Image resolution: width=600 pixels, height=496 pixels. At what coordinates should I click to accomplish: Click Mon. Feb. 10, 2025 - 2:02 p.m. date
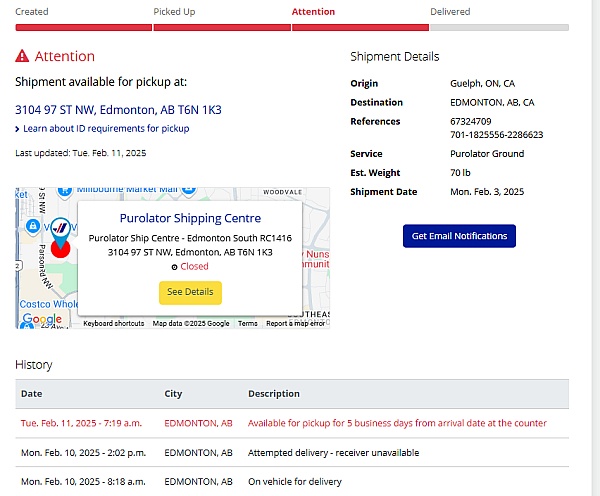tap(83, 453)
